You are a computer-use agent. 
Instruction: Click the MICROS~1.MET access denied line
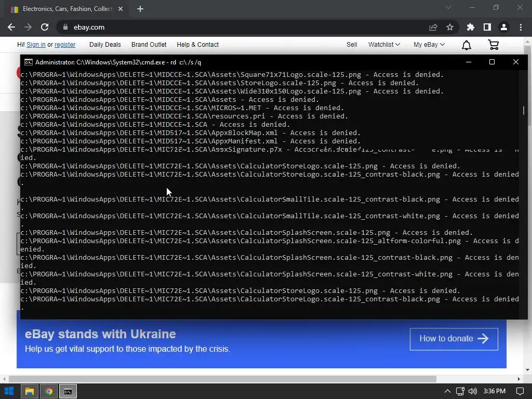tap(182, 108)
